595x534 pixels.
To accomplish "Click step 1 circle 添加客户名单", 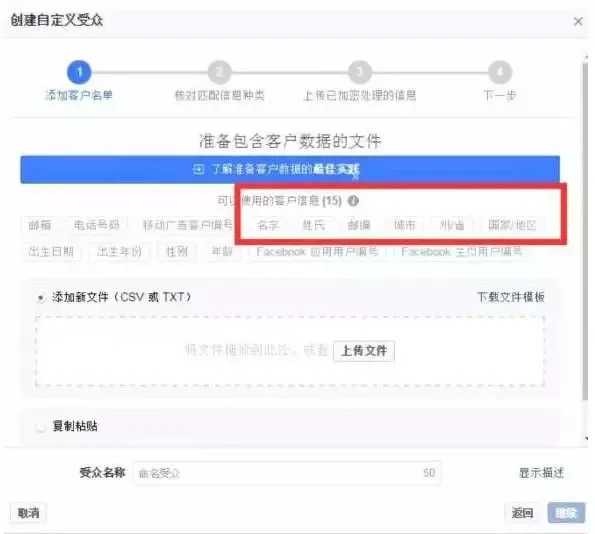I will pyautogui.click(x=79, y=72).
